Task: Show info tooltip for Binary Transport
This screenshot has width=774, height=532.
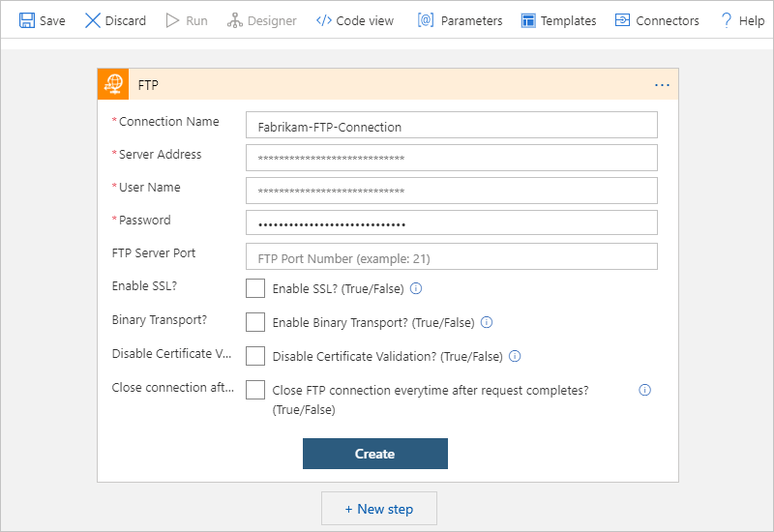Action: click(x=488, y=322)
